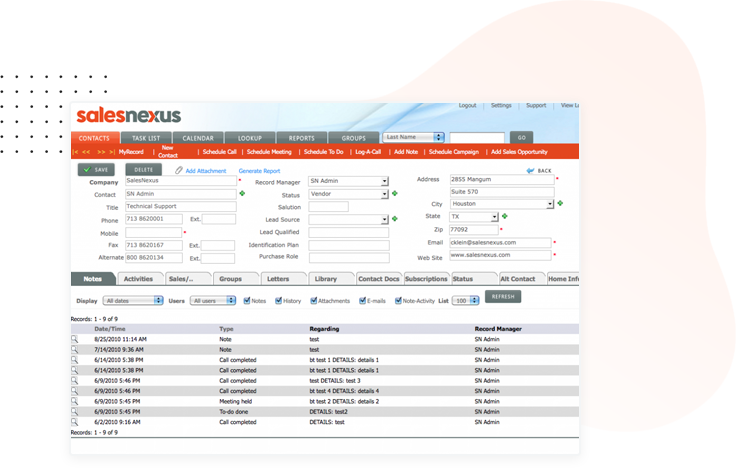Click green plus beside Lead Source
This screenshot has height=468, width=736.
pyautogui.click(x=395, y=219)
